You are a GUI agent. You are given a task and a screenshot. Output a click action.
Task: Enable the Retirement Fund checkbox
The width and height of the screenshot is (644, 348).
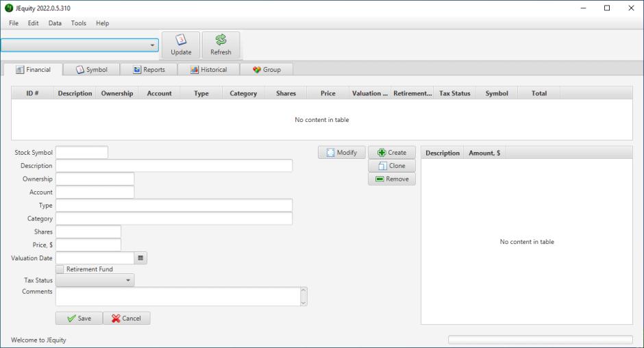(60, 269)
